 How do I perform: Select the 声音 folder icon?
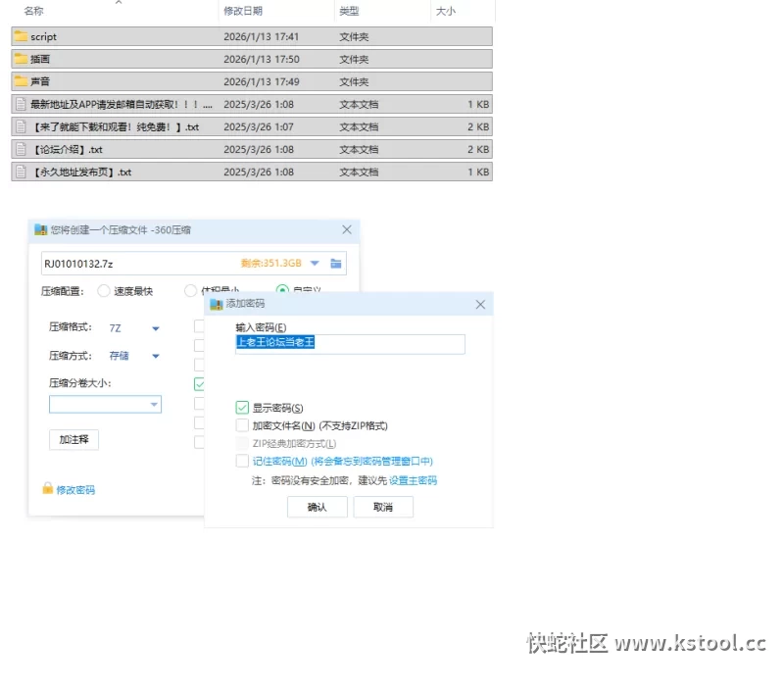pos(21,81)
